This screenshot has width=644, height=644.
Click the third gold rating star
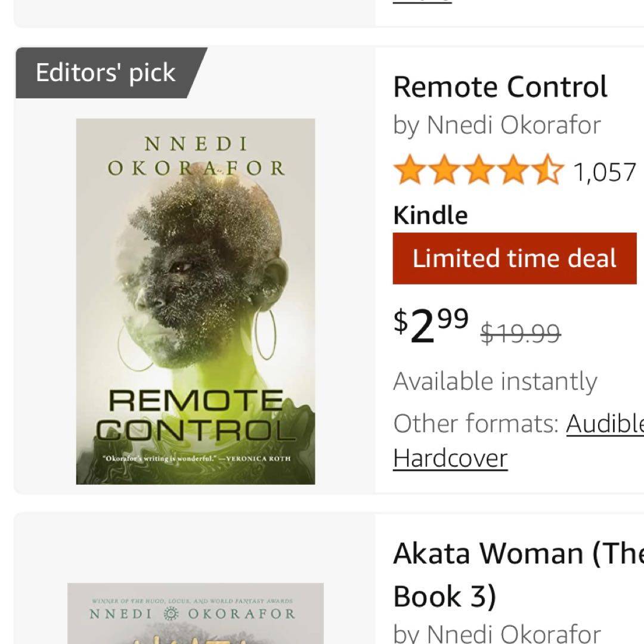tap(479, 171)
